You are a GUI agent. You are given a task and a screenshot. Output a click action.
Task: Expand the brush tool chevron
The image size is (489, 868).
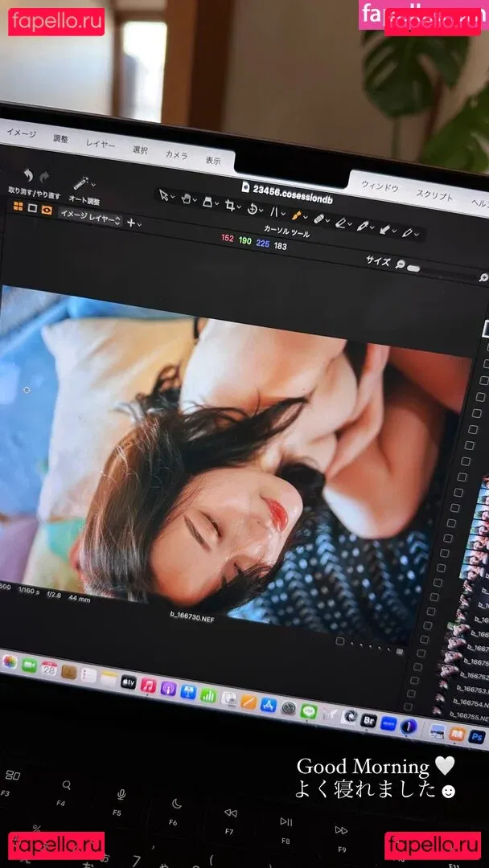point(305,217)
